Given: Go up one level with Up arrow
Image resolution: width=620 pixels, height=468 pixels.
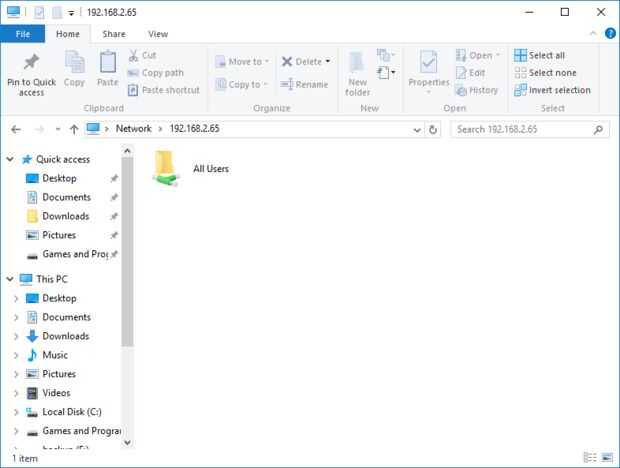Looking at the screenshot, I should tap(74, 129).
